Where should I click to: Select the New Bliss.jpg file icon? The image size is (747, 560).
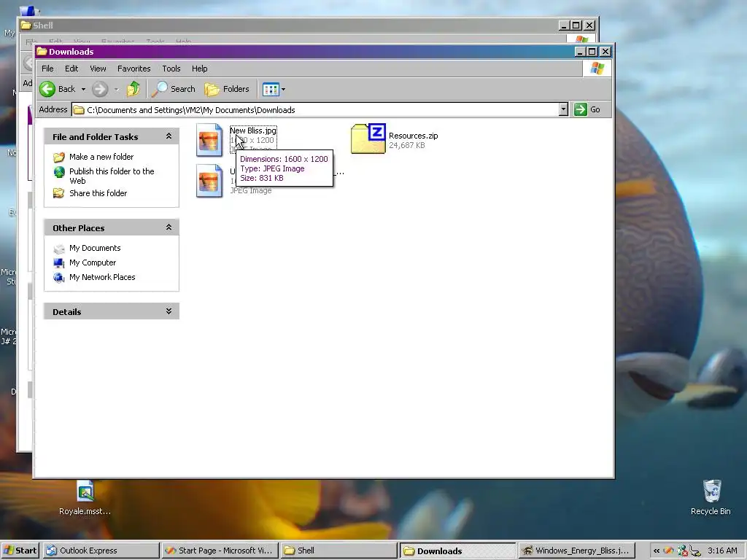click(x=209, y=140)
